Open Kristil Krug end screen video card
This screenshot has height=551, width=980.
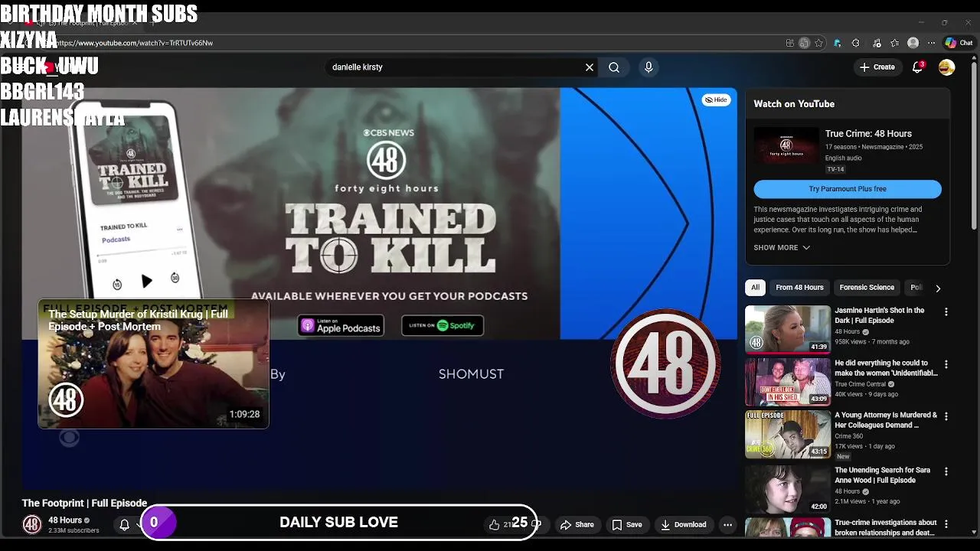coord(153,364)
